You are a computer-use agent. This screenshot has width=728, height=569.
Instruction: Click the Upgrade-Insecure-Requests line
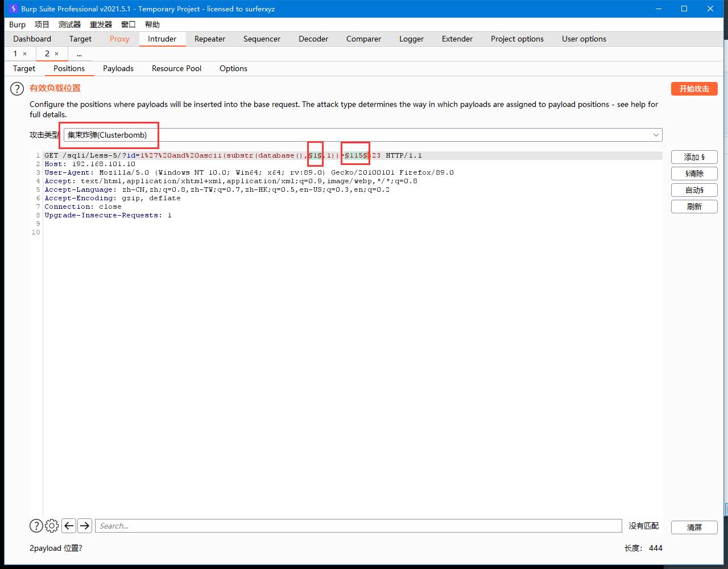[x=108, y=215]
